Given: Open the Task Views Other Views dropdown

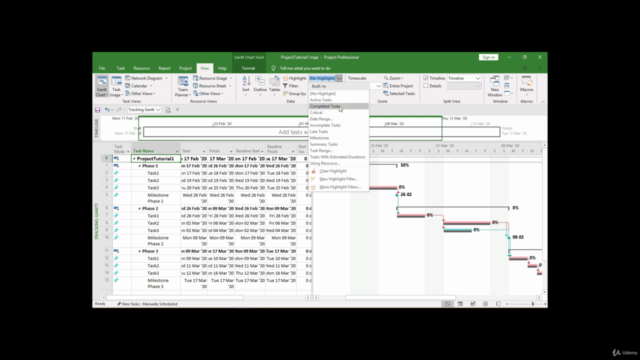Looking at the screenshot, I should 140,94.
